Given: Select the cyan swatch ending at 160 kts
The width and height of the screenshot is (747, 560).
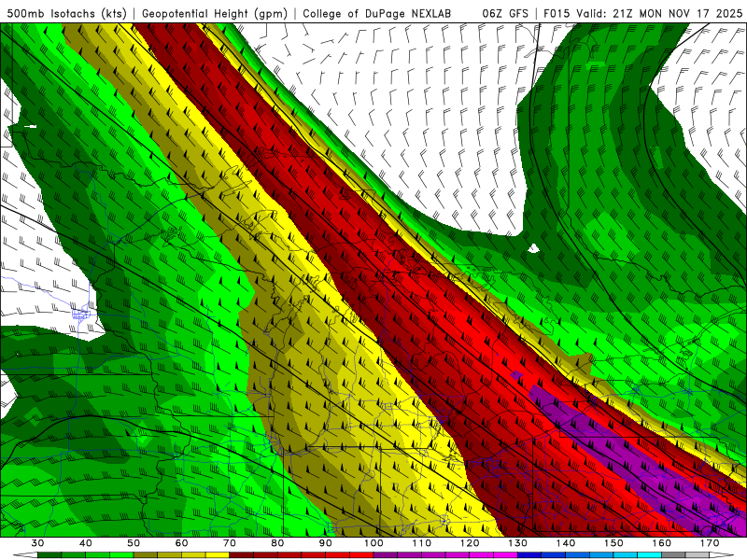Looking at the screenshot, I should click(649, 555).
